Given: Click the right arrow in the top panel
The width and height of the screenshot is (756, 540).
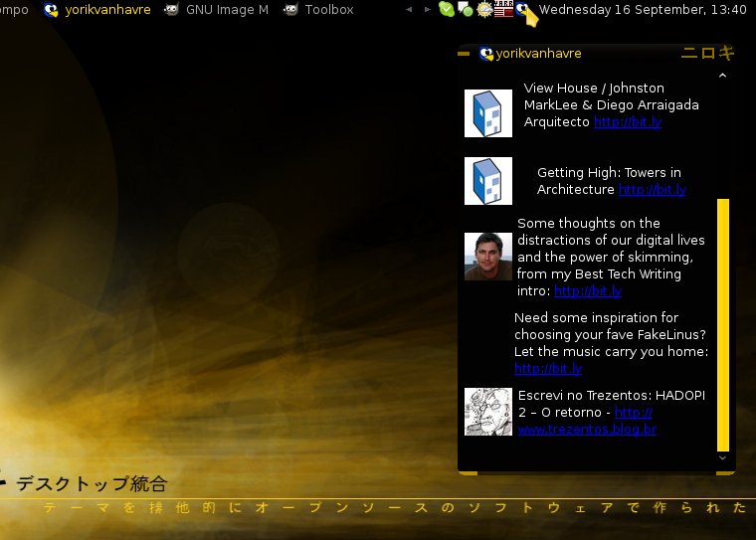Looking at the screenshot, I should coord(428,10).
